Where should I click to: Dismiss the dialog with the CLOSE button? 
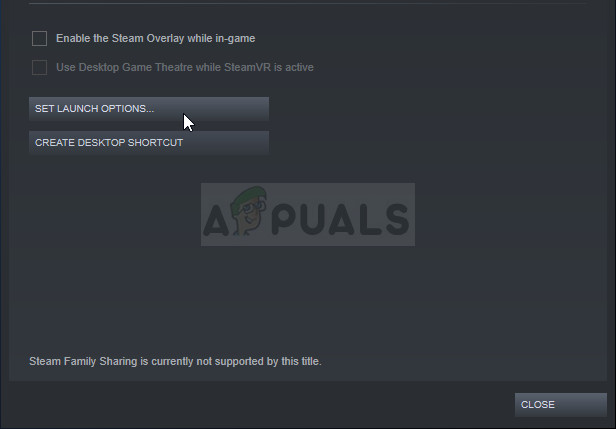click(x=561, y=405)
